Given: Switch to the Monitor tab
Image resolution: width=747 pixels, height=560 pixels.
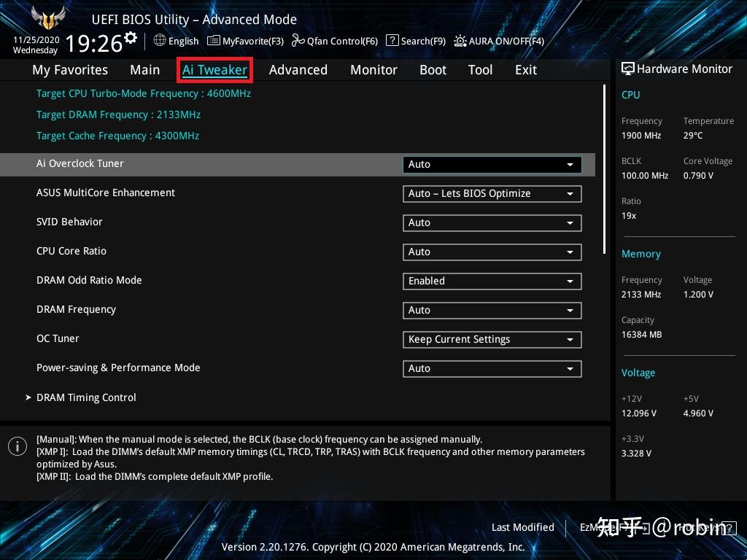Looking at the screenshot, I should (x=374, y=70).
